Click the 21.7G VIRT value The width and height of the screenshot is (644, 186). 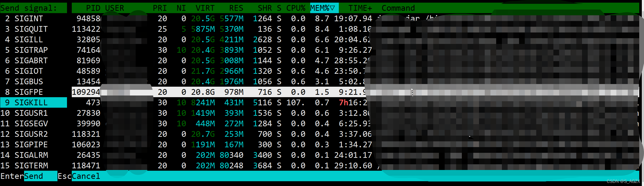point(203,71)
